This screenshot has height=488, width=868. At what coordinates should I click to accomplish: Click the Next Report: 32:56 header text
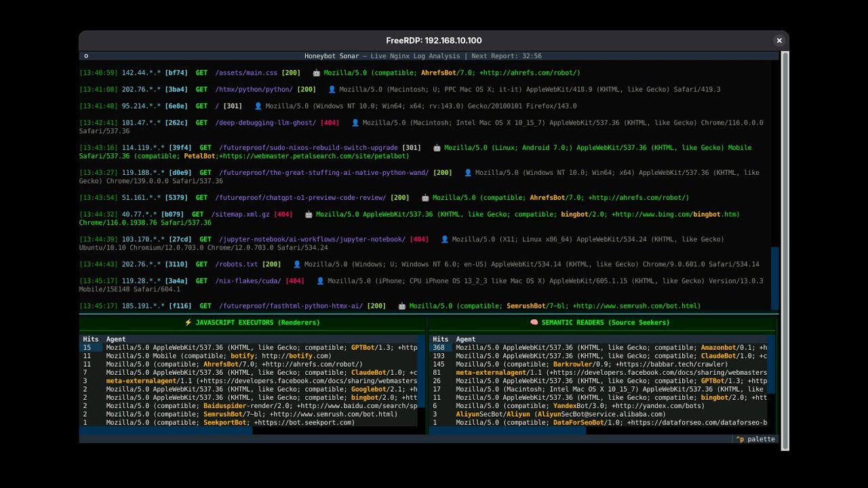[507, 56]
